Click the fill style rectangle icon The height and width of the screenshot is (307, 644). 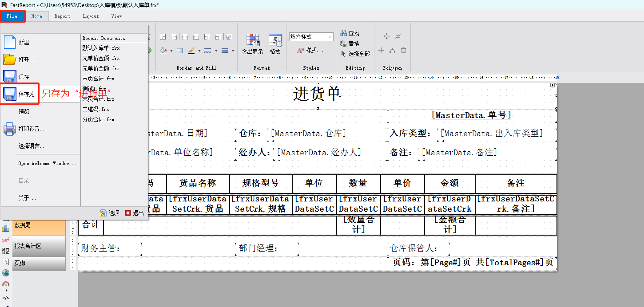coord(180,51)
